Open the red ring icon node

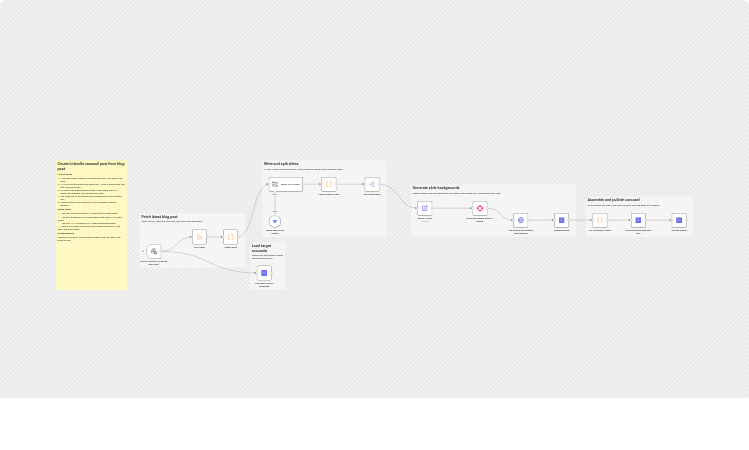pyautogui.click(x=480, y=208)
